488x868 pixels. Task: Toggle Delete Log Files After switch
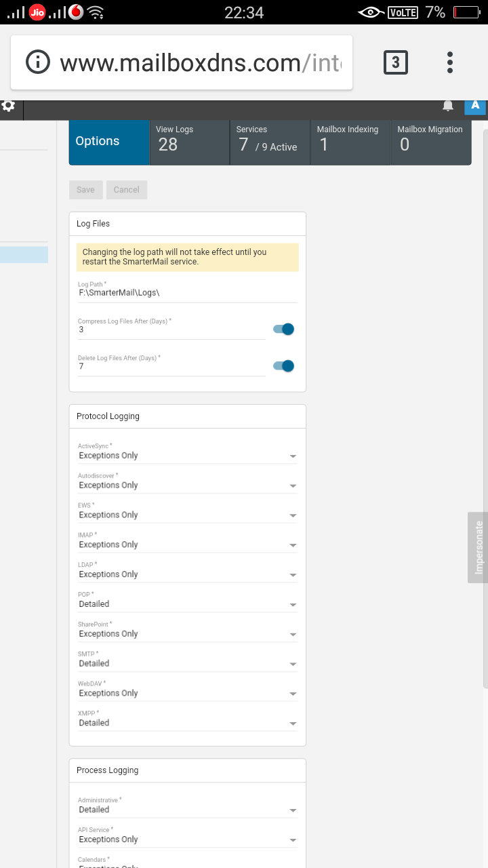point(283,366)
